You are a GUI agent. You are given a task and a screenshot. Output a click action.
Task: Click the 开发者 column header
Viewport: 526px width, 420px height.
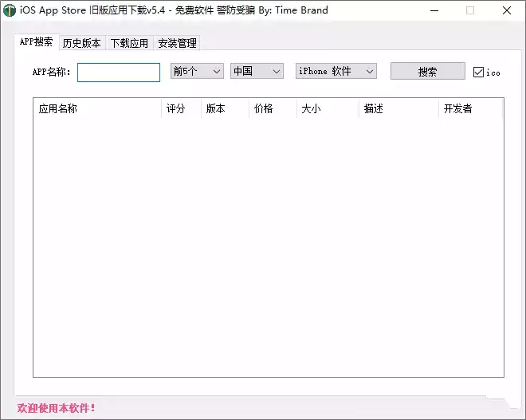click(471, 108)
